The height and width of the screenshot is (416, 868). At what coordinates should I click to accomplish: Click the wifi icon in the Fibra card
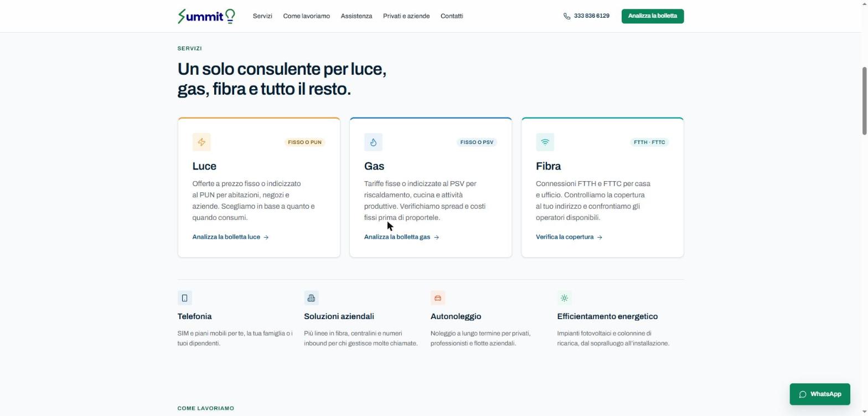(545, 142)
